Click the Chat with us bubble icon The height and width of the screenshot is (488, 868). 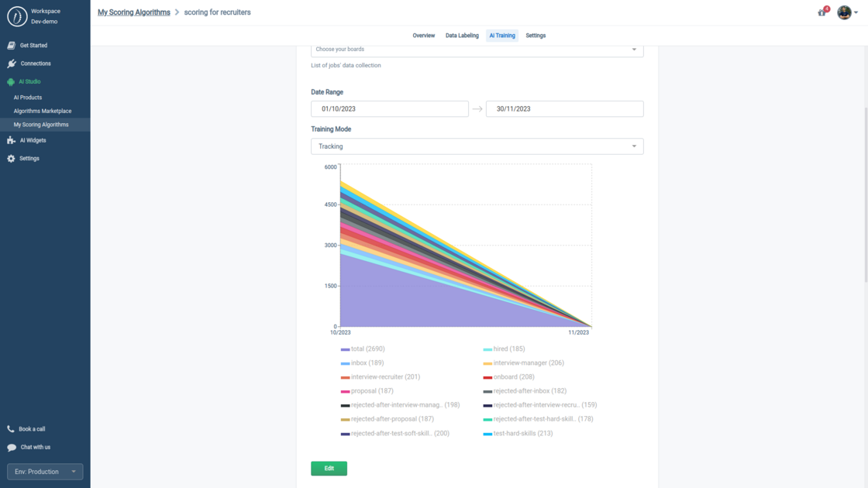12,448
